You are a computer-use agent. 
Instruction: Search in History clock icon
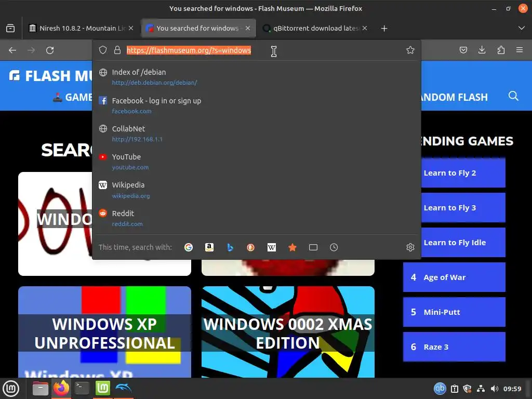pos(334,247)
